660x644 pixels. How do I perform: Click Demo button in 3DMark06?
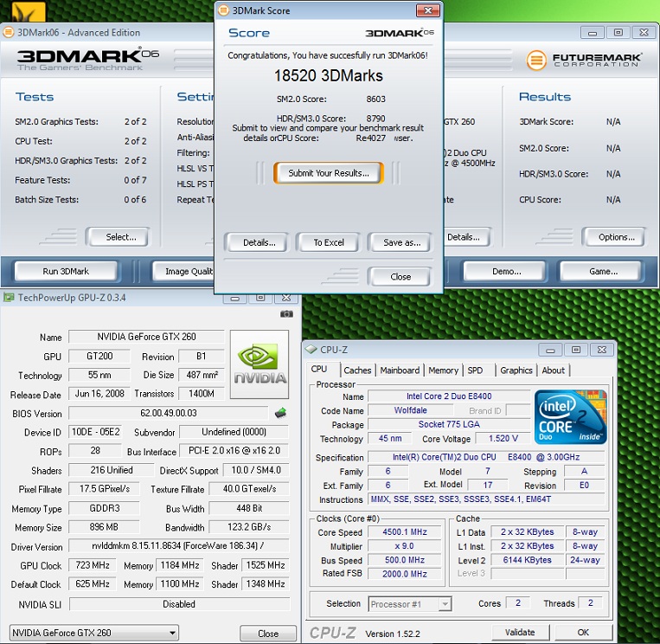point(506,271)
